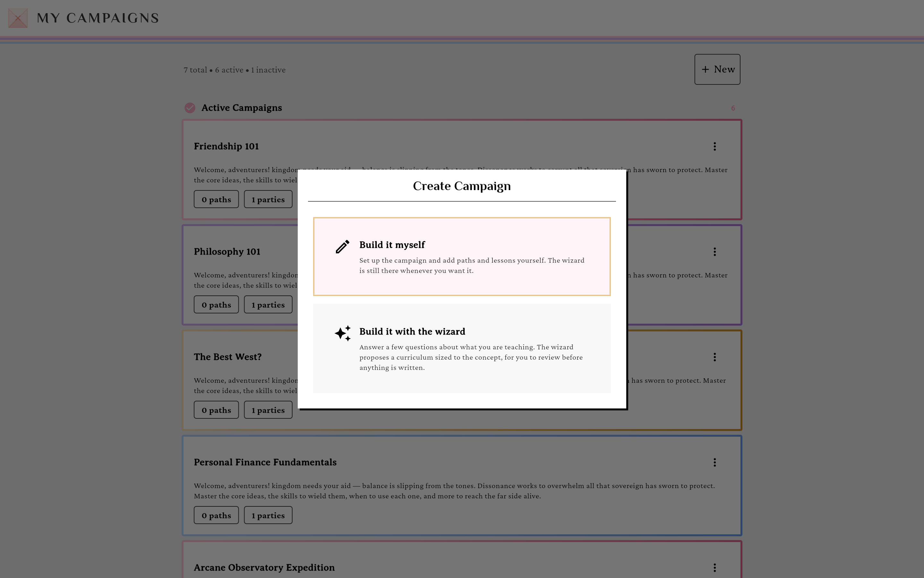Open the Friendship 101 three-dot menu
Viewport: 924px width, 578px height.
pos(714,146)
